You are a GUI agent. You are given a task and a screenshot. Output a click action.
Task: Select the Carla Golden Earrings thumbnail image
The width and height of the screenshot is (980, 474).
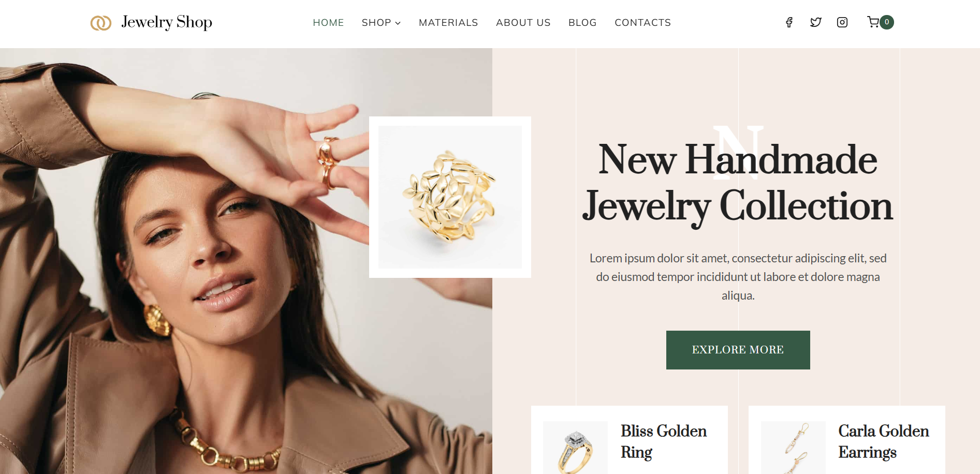point(793,448)
